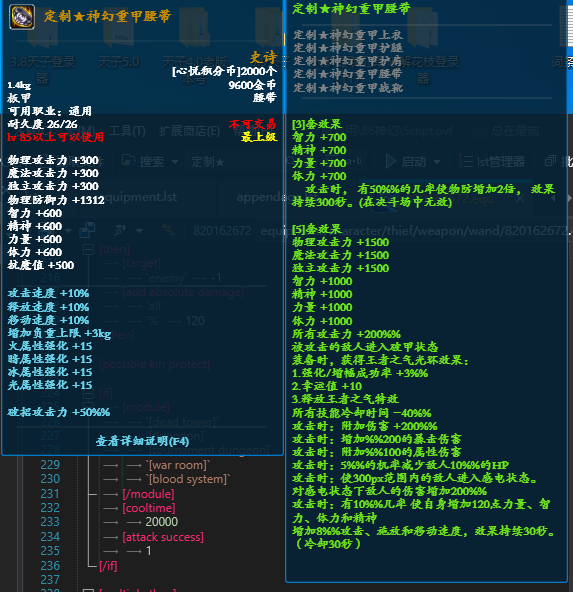Click the green arrows replace icon
The image size is (573, 592).
point(167,230)
